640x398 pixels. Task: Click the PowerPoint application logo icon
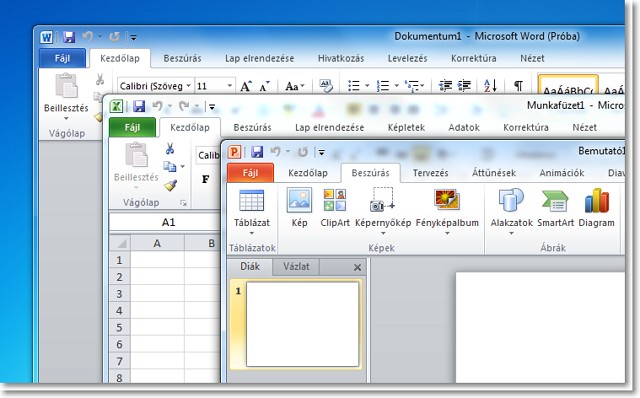pos(234,152)
